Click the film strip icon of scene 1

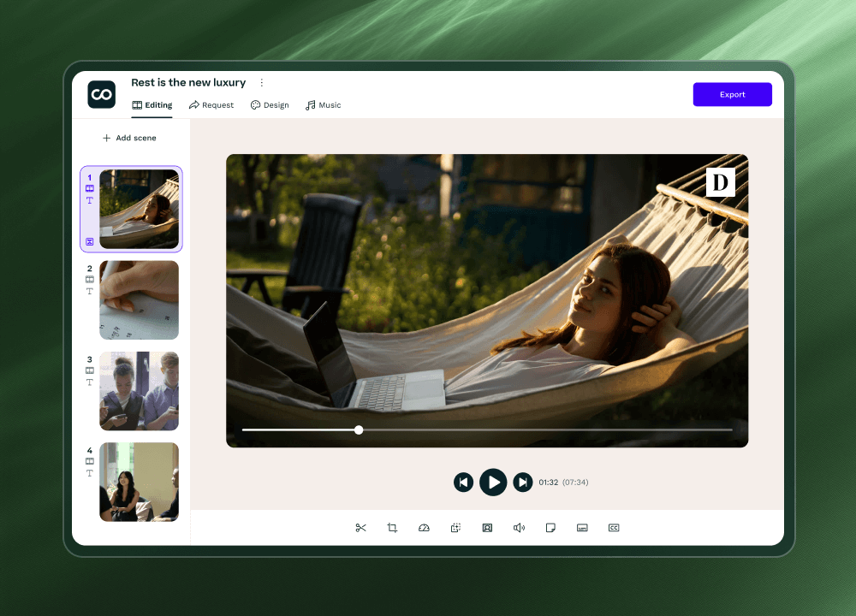[x=90, y=188]
